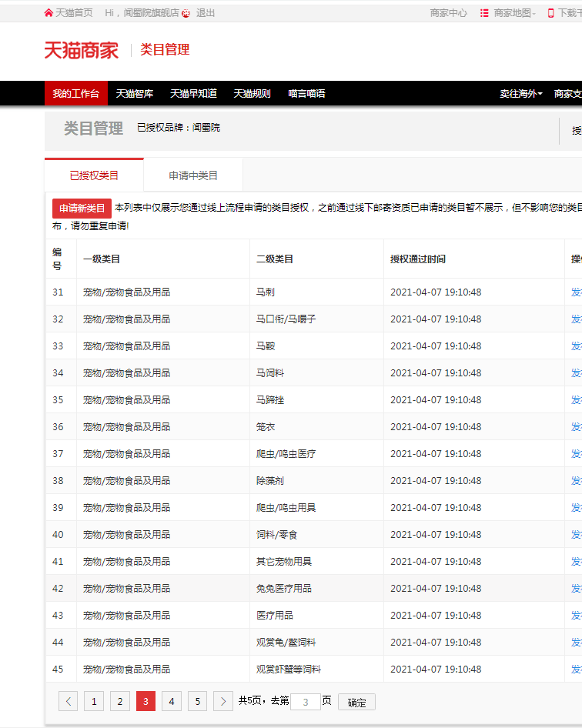Expand 商家地图 dropdown
Screen dimensions: 582x728
[515, 13]
